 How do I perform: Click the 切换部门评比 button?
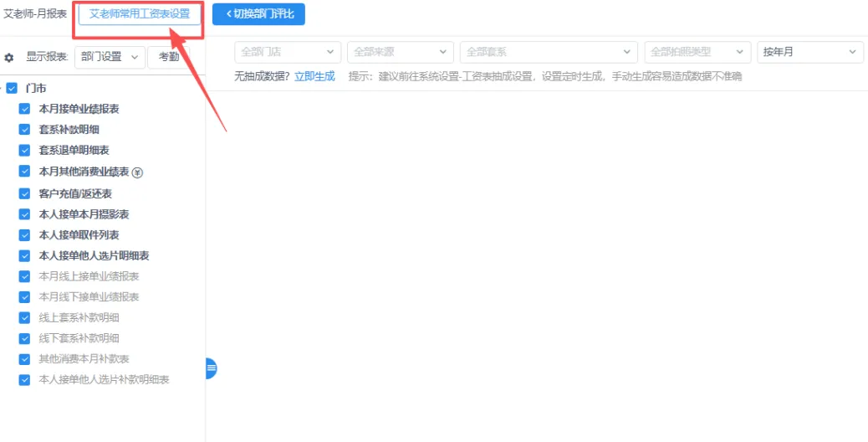(258, 14)
